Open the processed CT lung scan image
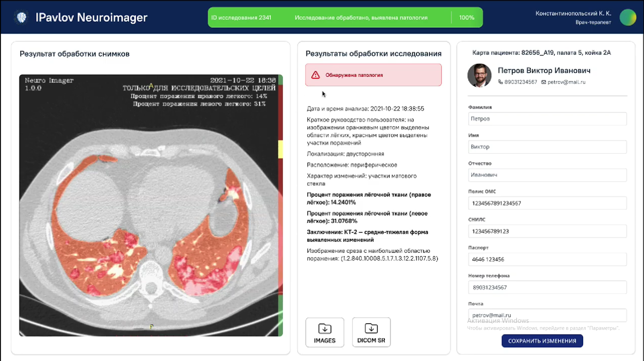Screen dimensions: 644x361 [x=151, y=205]
